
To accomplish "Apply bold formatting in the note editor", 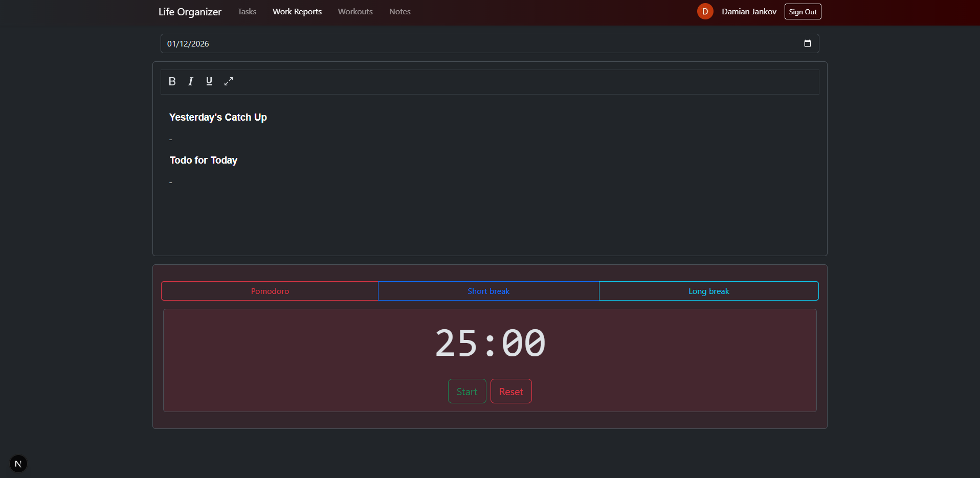I will pos(172,81).
